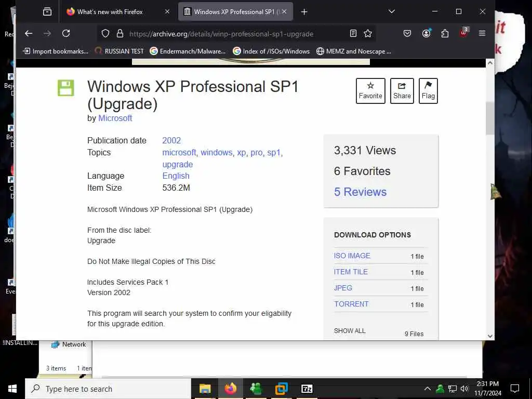Download the ISO IMAGE option

point(352,256)
